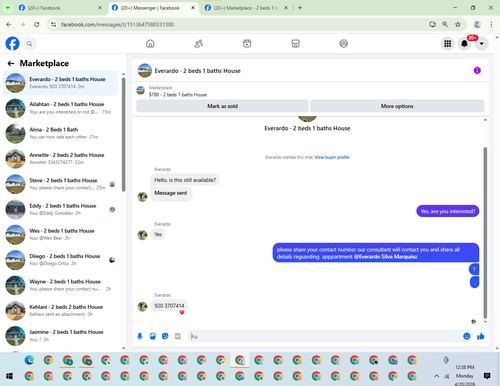Click the '920 3707414' message bubble
The width and height of the screenshot is (500, 386).
tap(169, 306)
